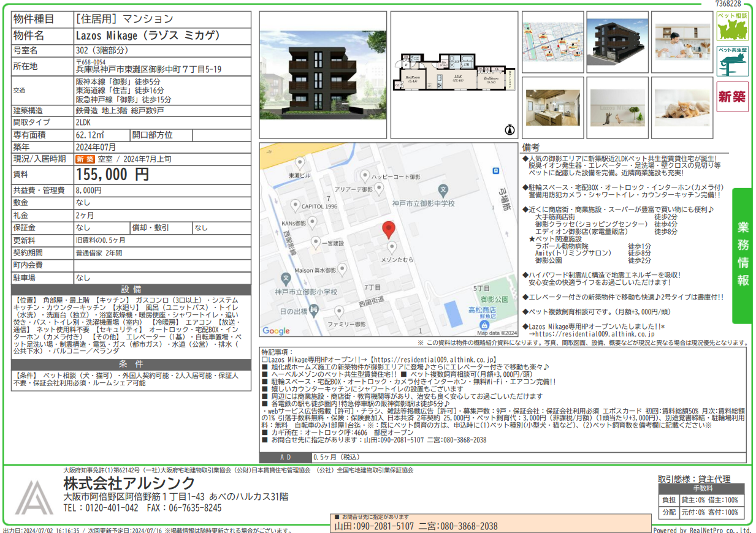Click the 取引態様：貸主代理 label
The height and width of the screenshot is (533, 756).
click(x=694, y=479)
